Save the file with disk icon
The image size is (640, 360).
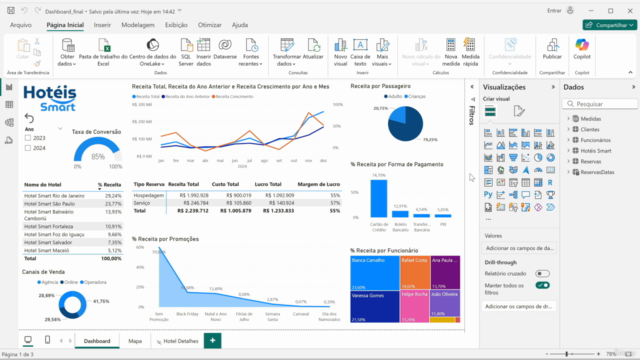click(x=11, y=11)
